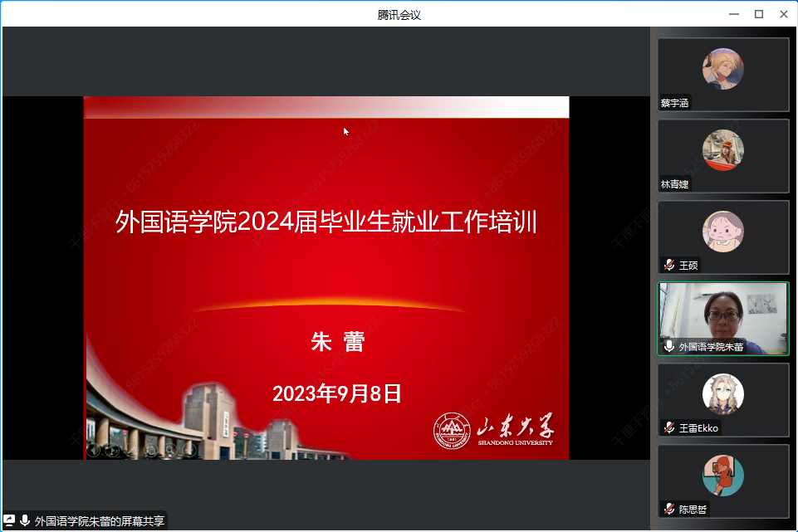Click microphone icon beside the screen sharing label
The image size is (798, 532).
pos(25,521)
